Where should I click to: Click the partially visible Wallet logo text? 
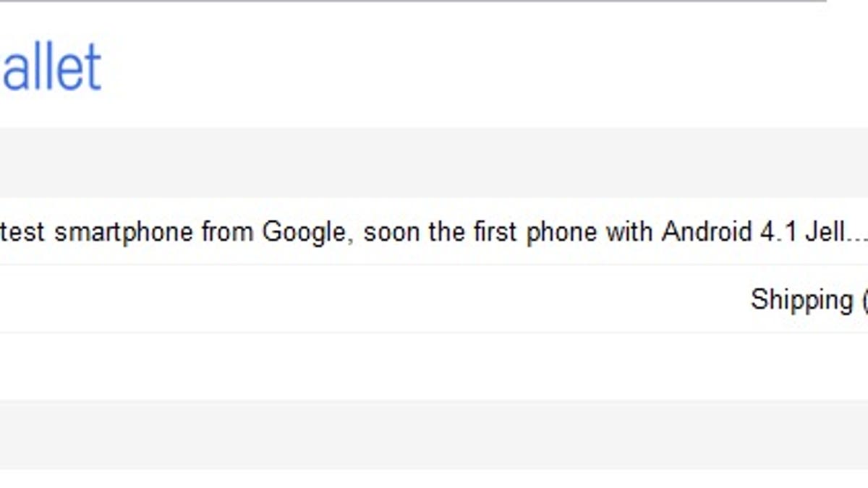click(51, 67)
